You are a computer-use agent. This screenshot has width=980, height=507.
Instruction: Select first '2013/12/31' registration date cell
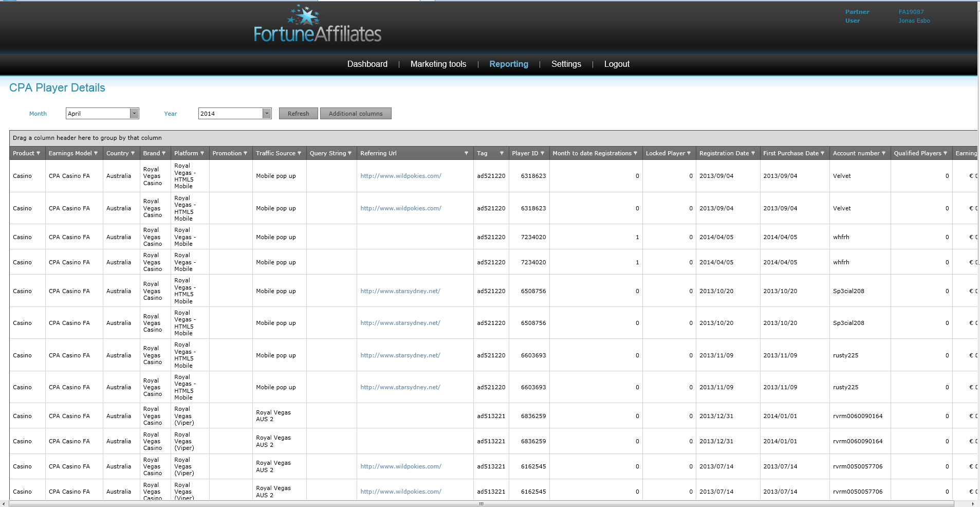(x=716, y=416)
